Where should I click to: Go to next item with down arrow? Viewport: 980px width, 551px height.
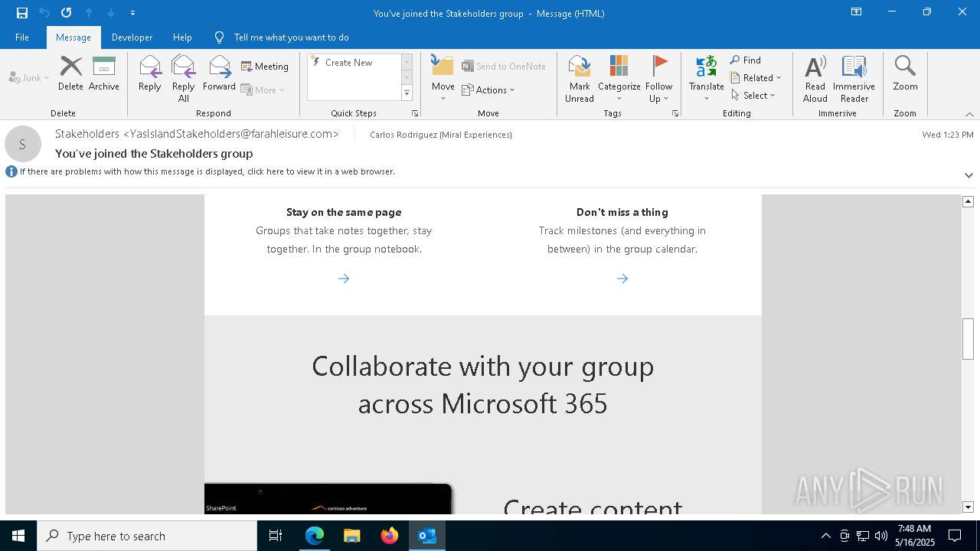click(111, 13)
